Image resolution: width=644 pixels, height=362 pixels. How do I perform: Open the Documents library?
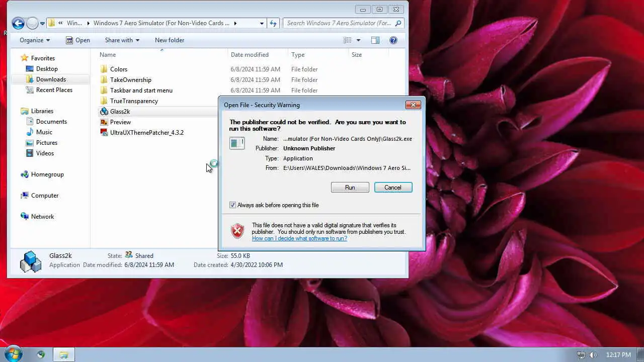pos(51,122)
